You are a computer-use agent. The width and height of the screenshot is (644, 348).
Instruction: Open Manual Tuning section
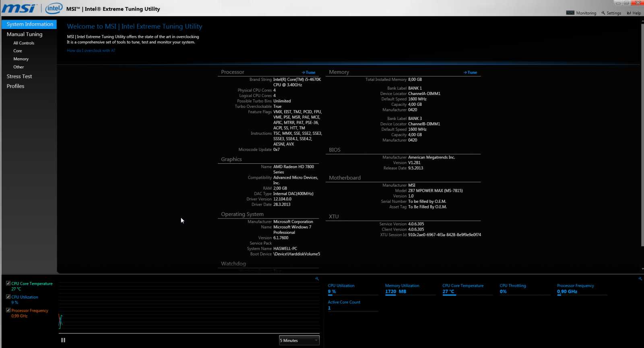[25, 34]
